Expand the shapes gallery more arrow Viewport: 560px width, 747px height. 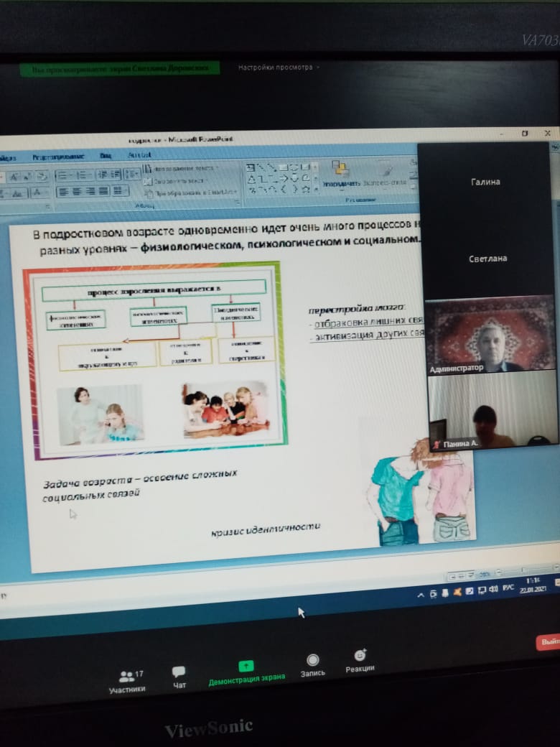pyautogui.click(x=316, y=190)
